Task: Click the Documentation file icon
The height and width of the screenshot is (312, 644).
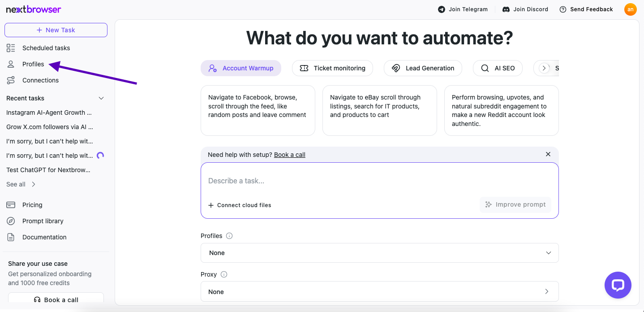Action: (11, 237)
